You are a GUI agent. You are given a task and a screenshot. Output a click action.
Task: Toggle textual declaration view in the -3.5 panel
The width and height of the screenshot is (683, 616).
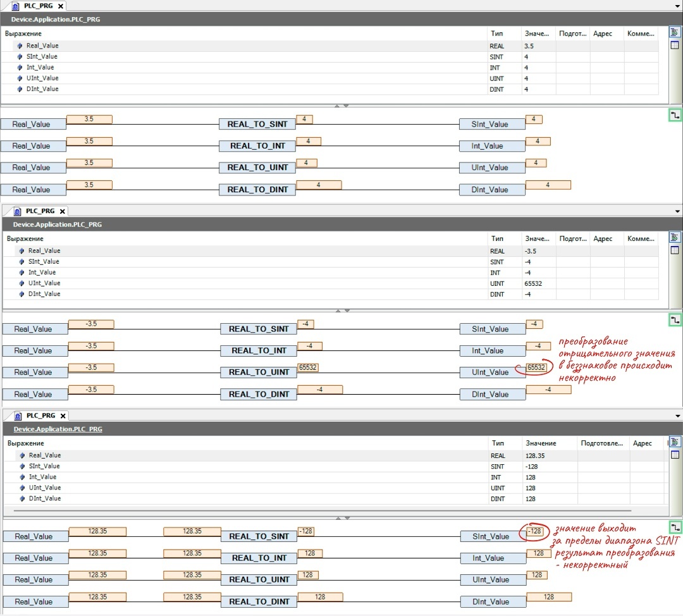(674, 237)
